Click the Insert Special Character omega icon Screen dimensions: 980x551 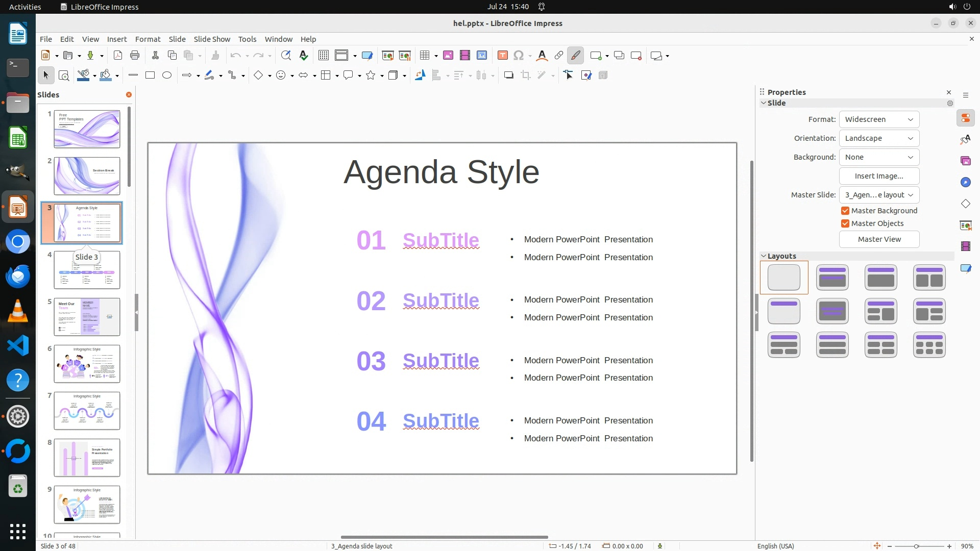[519, 56]
